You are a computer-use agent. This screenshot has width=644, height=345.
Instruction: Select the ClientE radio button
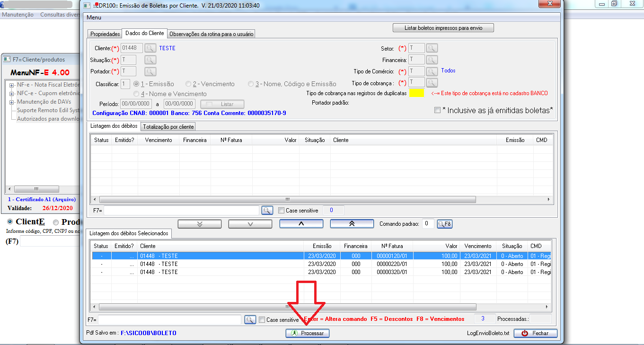coord(10,222)
